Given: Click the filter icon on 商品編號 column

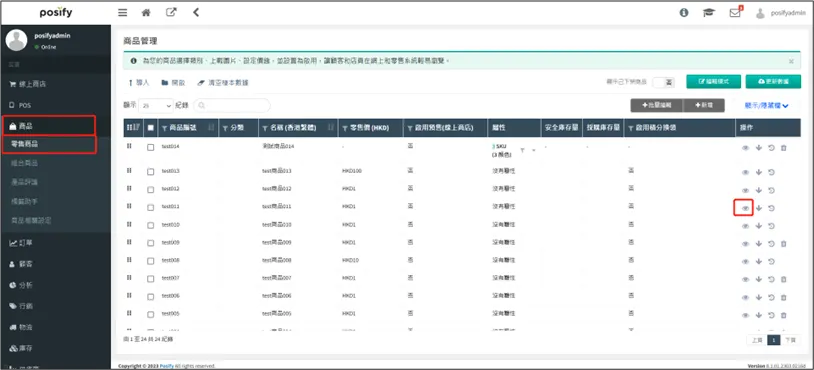Looking at the screenshot, I should (165, 128).
